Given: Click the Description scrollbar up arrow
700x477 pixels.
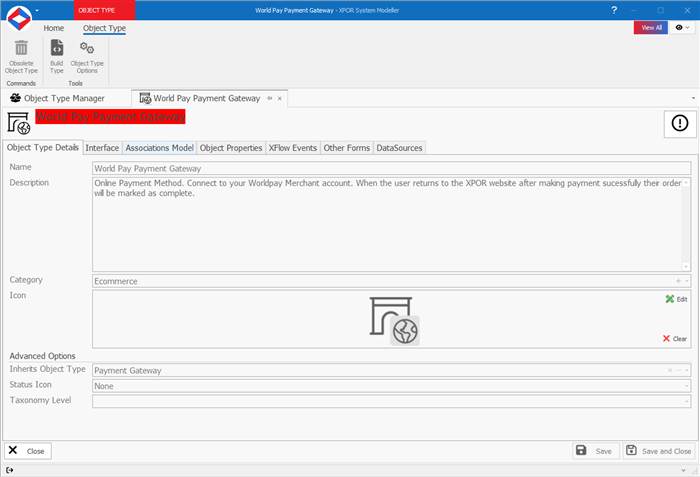Looking at the screenshot, I should coord(686,182).
